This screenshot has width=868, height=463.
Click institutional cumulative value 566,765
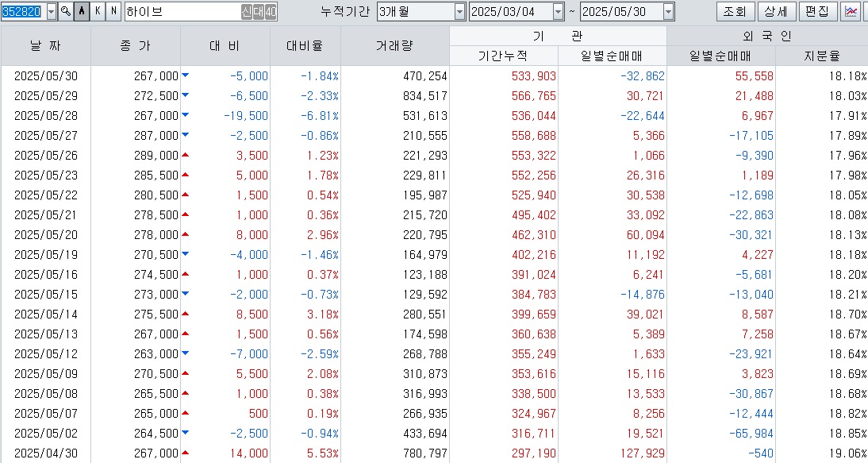534,96
